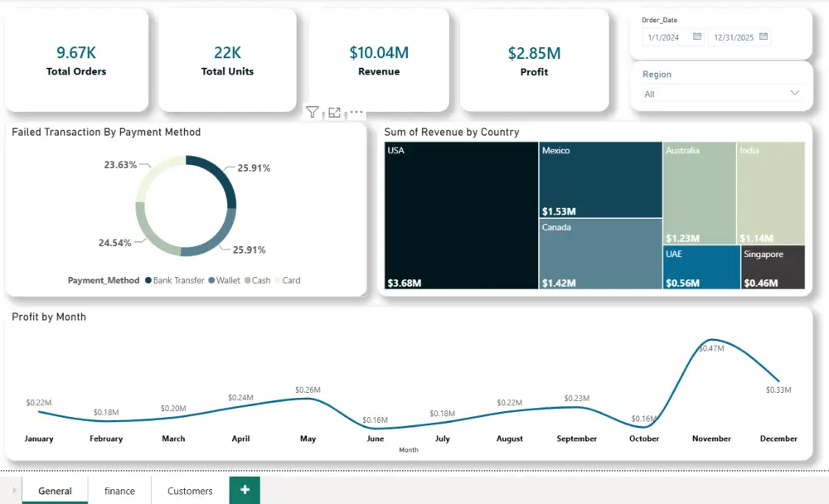The width and height of the screenshot is (829, 504).
Task: Select Wallet legend swatch
Action: pos(211,280)
